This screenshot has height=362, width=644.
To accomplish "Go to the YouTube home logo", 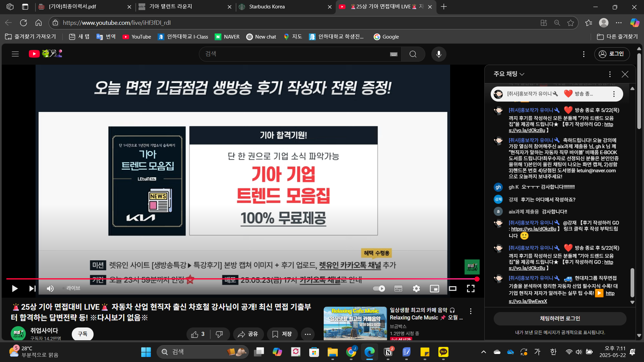I will tap(45, 54).
